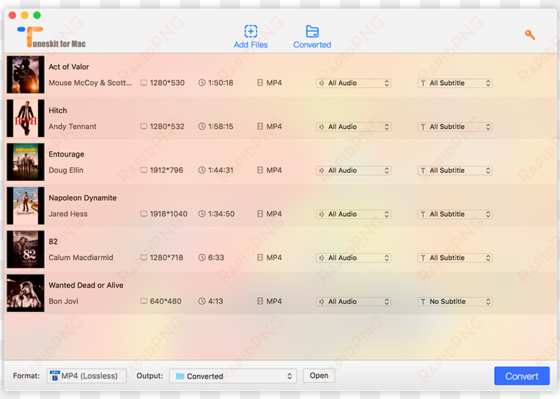Viewport: 560px width, 399px height.
Task: Select the Entourage poster thumbnail
Action: [26, 162]
